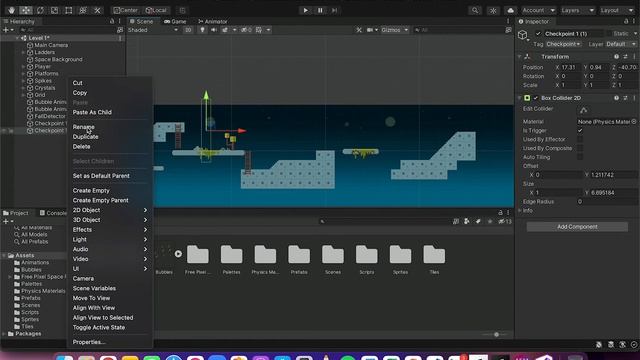This screenshot has height=360, width=640.
Task: Open Prefabs folder thumbnail
Action: [x=299, y=260]
